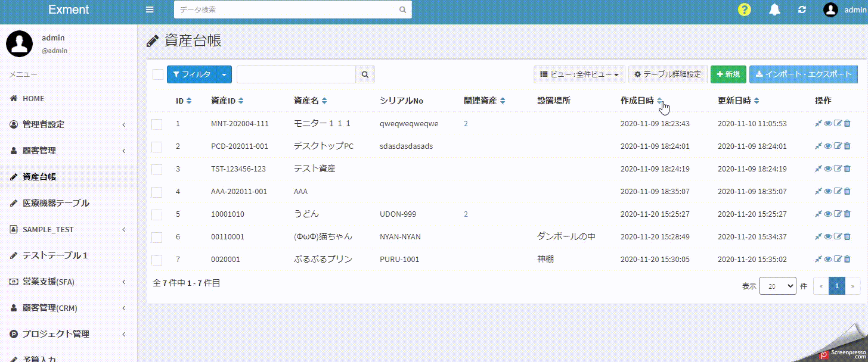The image size is (868, 362).
Task: Open 医療機器テーブル sidebar item
Action: coord(69,203)
